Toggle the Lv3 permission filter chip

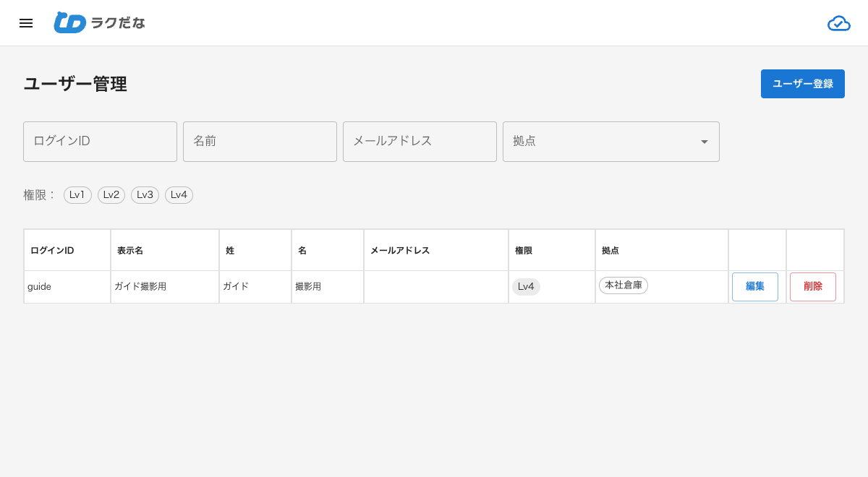coord(145,195)
